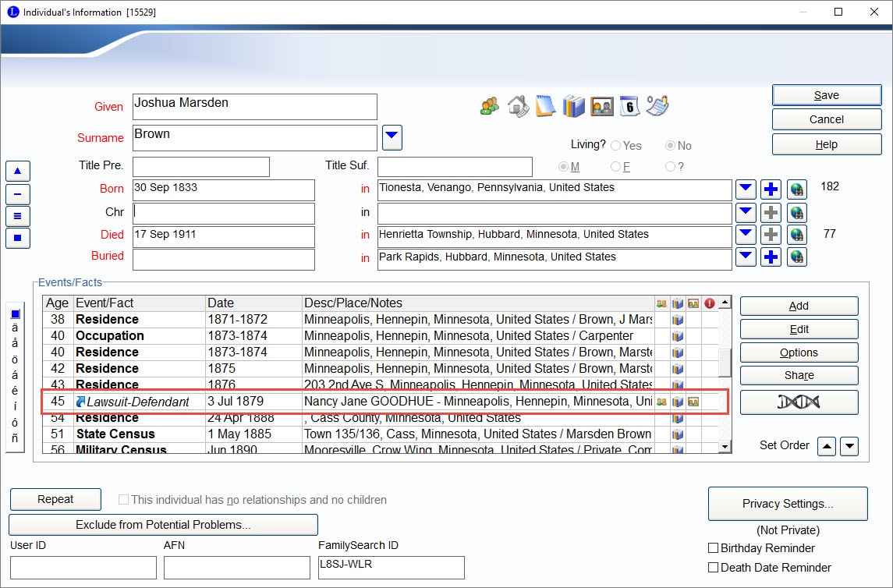893x588 pixels.
Task: Open the DNA helix button
Action: [x=799, y=402]
